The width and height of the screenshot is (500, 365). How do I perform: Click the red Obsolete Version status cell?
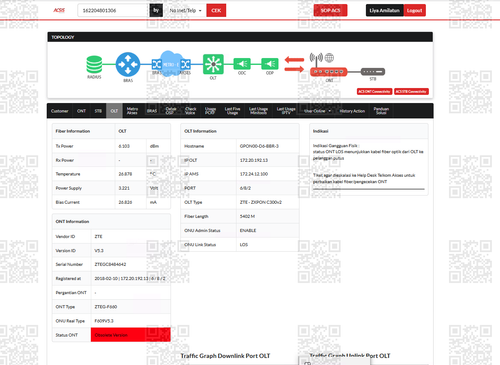click(131, 335)
